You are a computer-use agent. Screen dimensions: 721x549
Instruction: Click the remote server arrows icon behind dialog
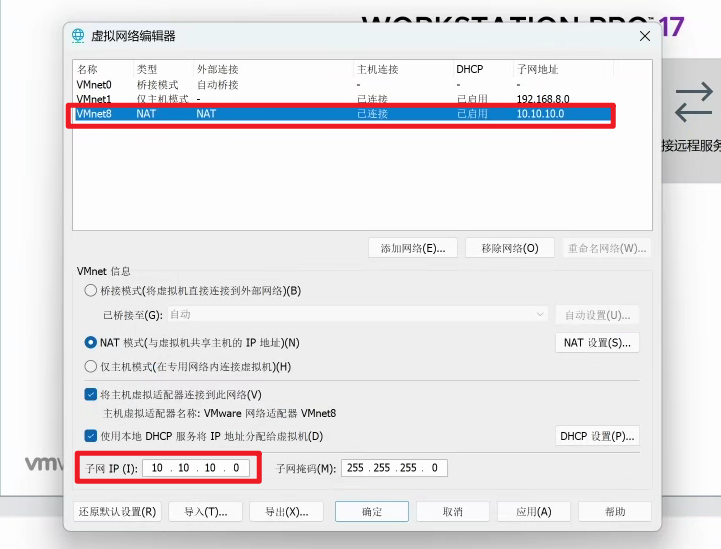coord(694,102)
